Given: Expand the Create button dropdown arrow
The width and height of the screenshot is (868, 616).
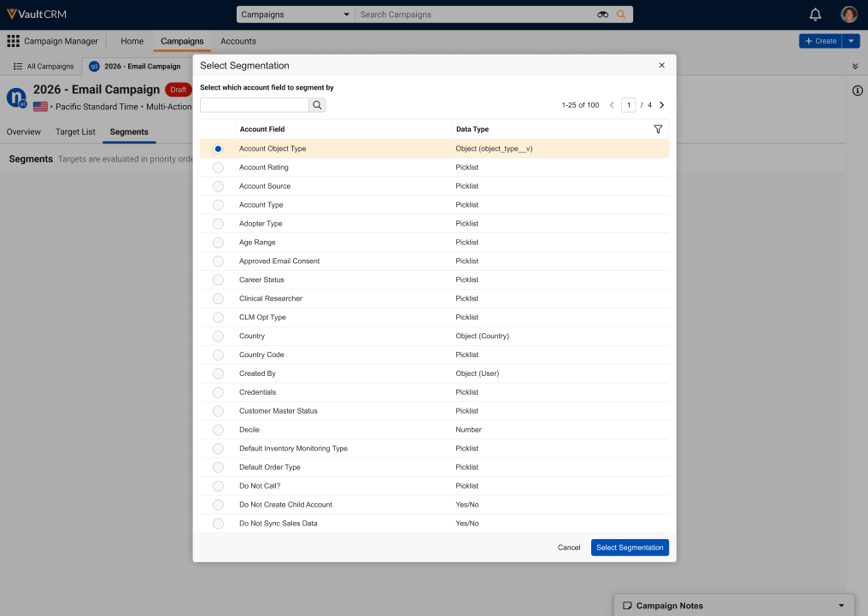Looking at the screenshot, I should 852,41.
